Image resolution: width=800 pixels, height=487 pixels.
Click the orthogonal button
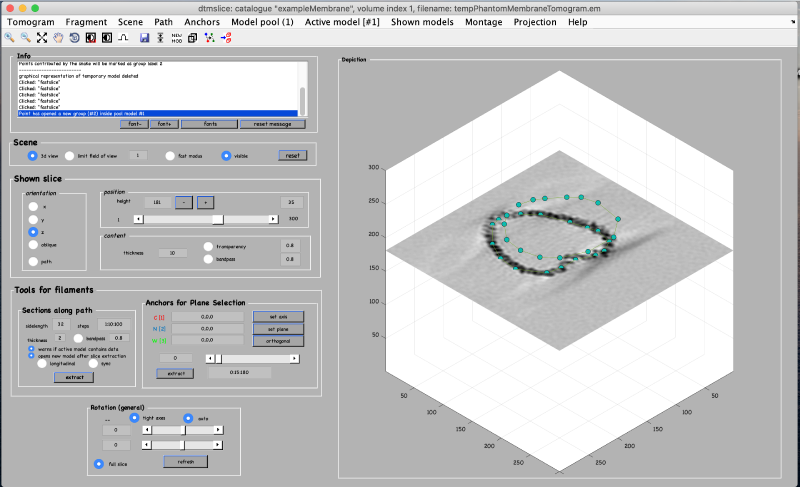click(x=279, y=341)
